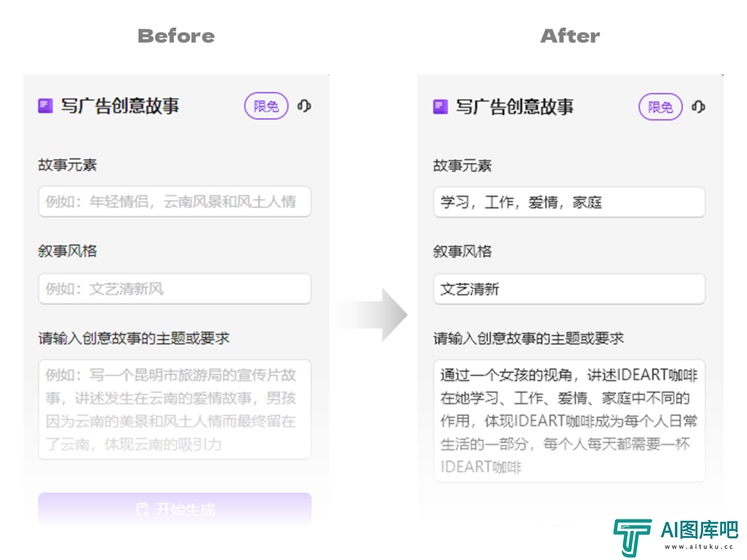Click the empty 叙事风格 field showing 文艺清新风 placeholder
747x560 pixels.
[175, 288]
